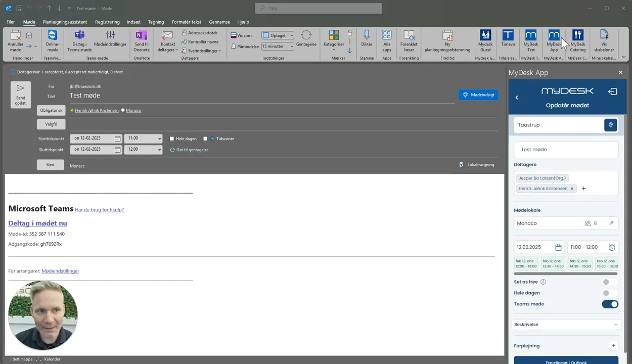Go back using MyDesk panel arrow
Screen dimensions: 632x364
(517, 98)
